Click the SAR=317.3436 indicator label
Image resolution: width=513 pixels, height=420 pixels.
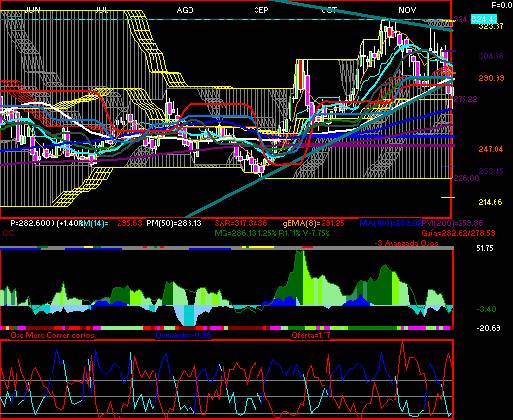click(x=241, y=223)
